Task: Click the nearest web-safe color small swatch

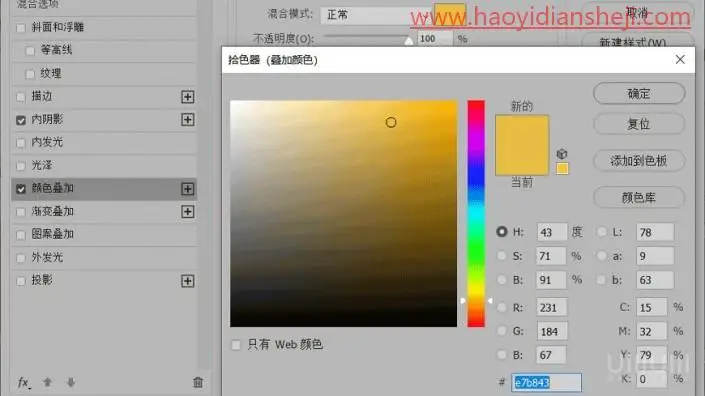Action: pyautogui.click(x=562, y=169)
